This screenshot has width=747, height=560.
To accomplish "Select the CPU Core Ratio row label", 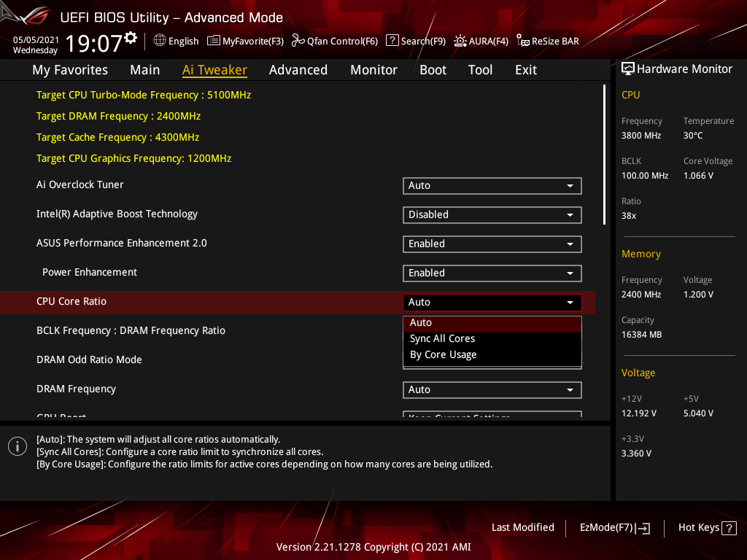I will coord(71,301).
